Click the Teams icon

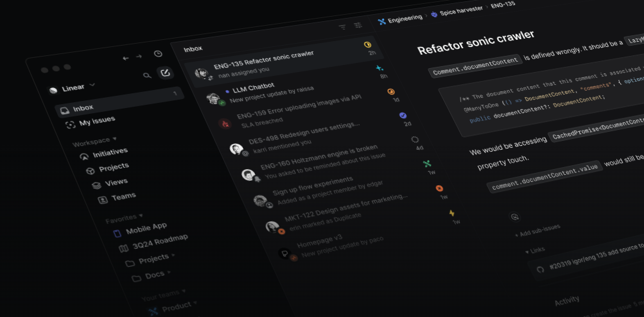tap(103, 200)
